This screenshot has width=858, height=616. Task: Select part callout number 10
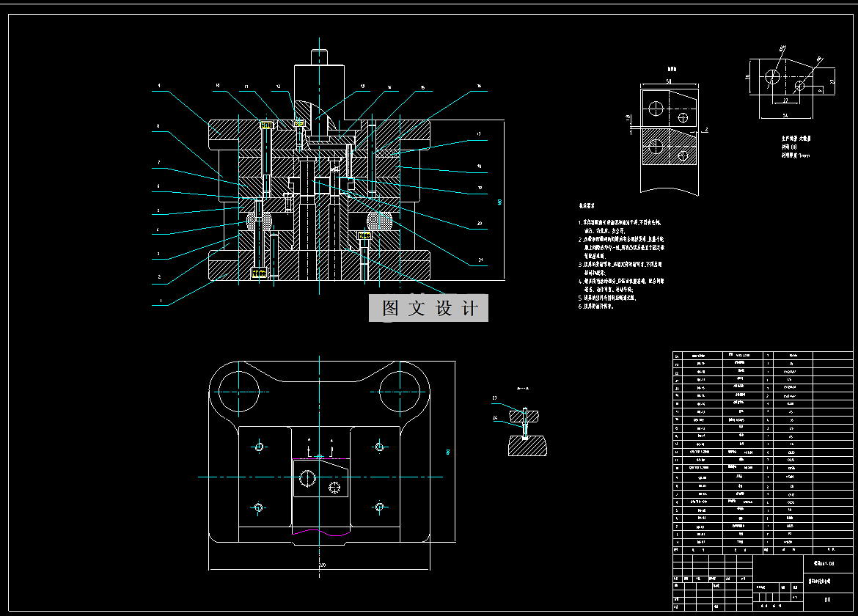(218, 86)
